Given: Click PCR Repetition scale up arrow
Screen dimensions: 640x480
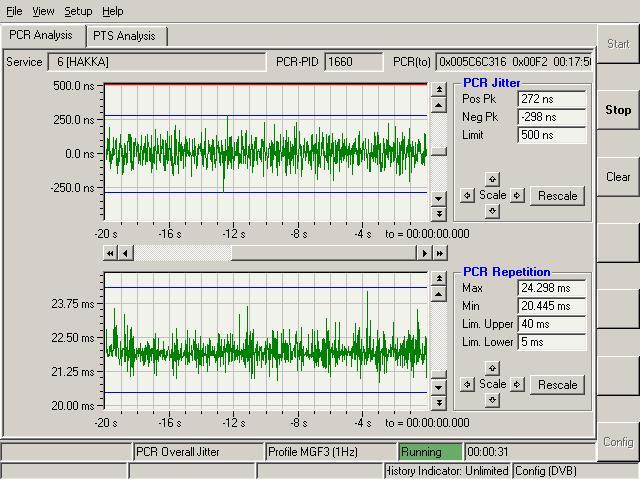Looking at the screenshot, I should tap(492, 368).
